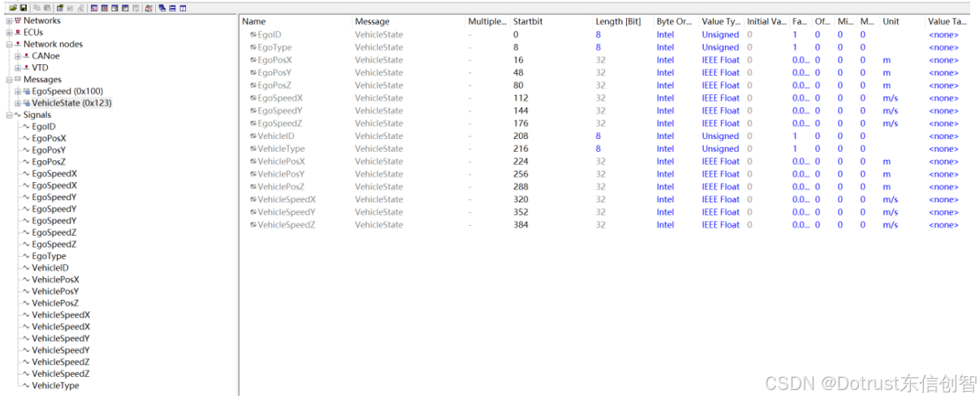Click the Tile windows vertically icon

183,8
